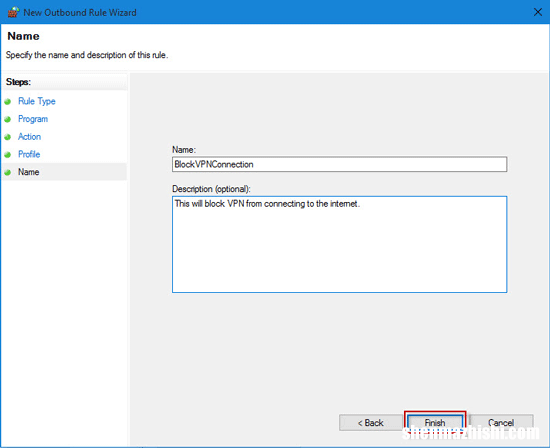
Task: Go to the Program step
Action: point(33,119)
